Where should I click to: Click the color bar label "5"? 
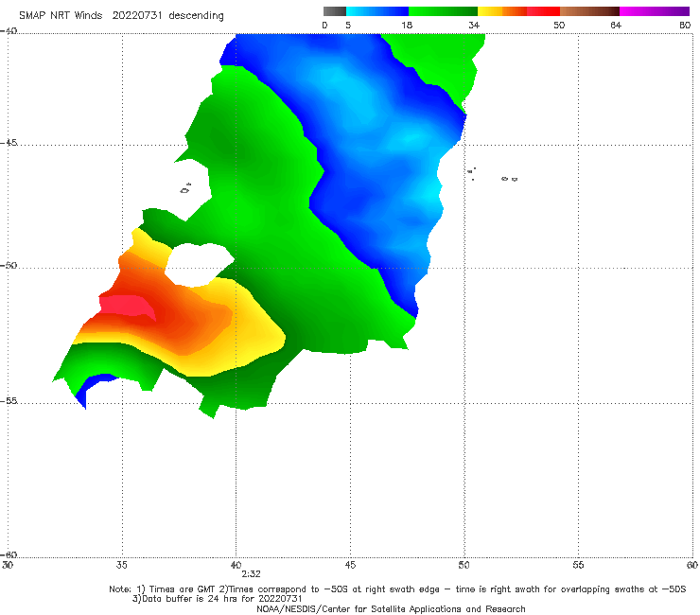[x=348, y=26]
